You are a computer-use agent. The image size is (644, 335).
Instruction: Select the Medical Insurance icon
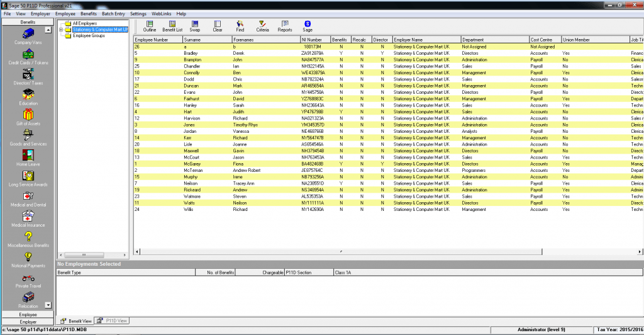pyautogui.click(x=28, y=216)
